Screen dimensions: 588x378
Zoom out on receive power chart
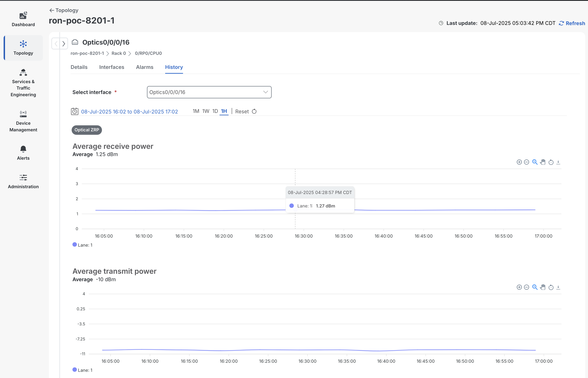(526, 162)
